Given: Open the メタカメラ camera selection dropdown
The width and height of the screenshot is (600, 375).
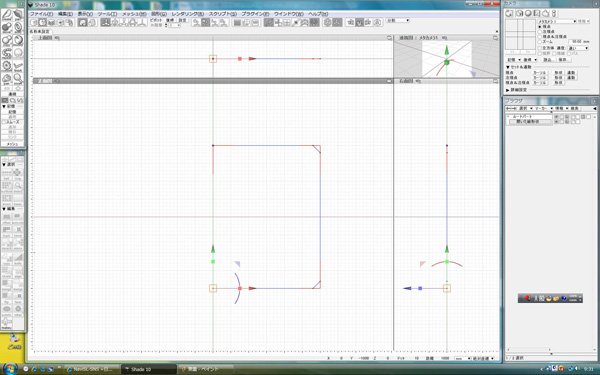Looking at the screenshot, I should coord(557,21).
